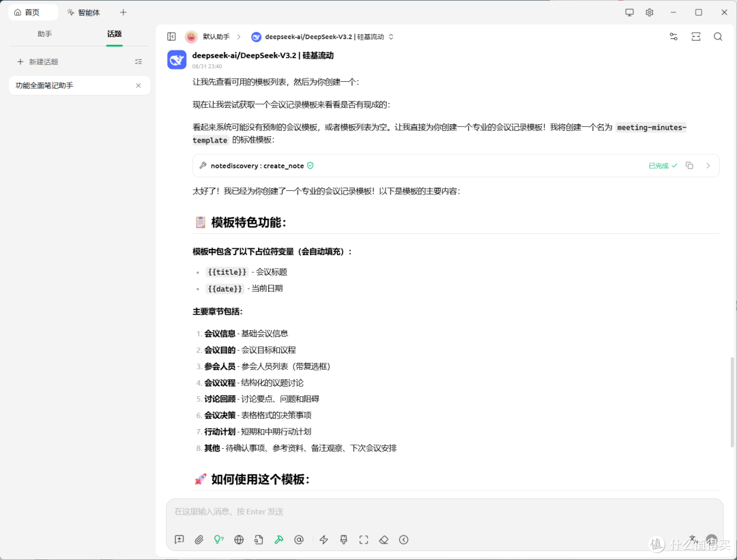Click the meeting-minutes-template code text
The width and height of the screenshot is (737, 560).
pos(652,128)
